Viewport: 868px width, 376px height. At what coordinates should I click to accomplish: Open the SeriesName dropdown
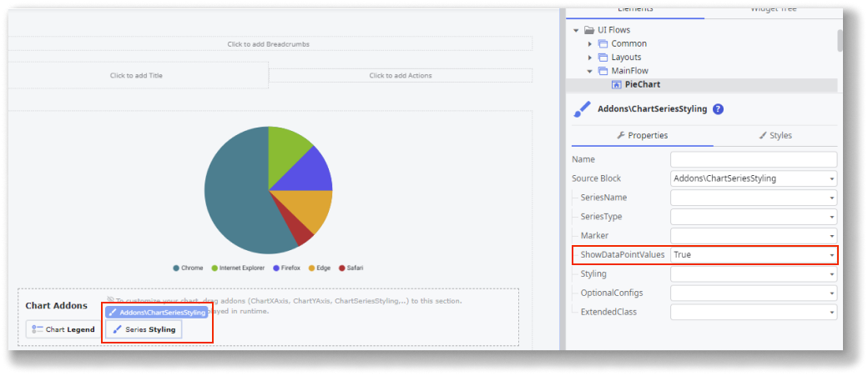click(x=831, y=198)
